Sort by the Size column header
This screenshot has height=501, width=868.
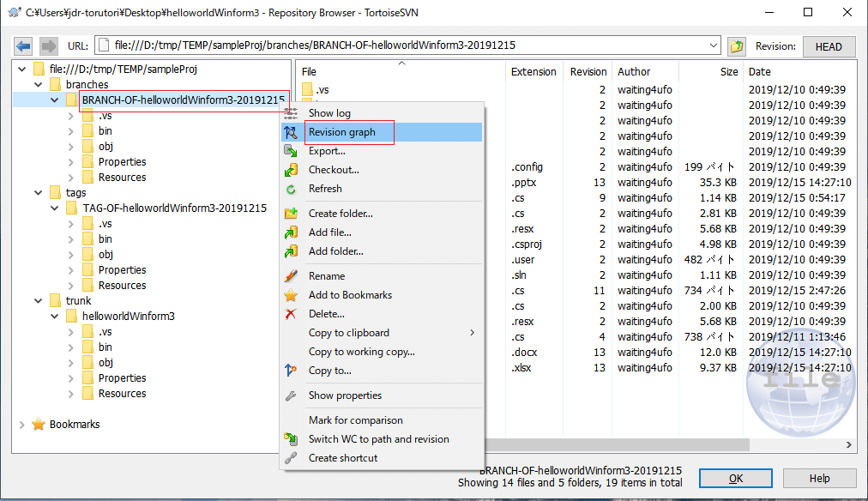coord(710,71)
